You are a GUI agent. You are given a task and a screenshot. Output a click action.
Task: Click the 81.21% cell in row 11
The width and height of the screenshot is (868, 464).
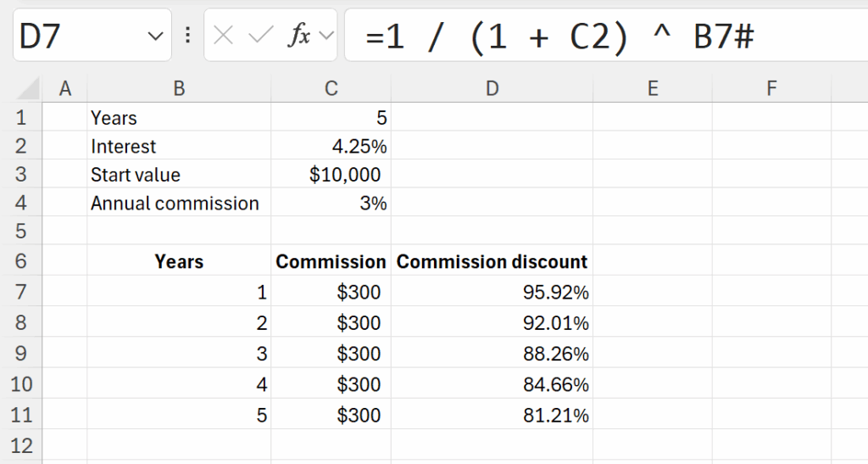click(x=492, y=416)
